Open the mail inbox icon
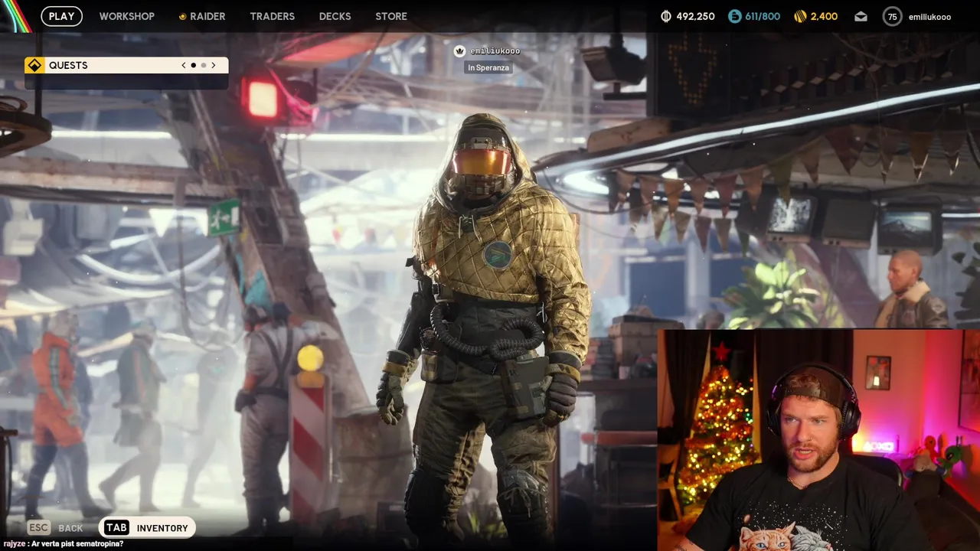Image resolution: width=980 pixels, height=551 pixels. [861, 16]
